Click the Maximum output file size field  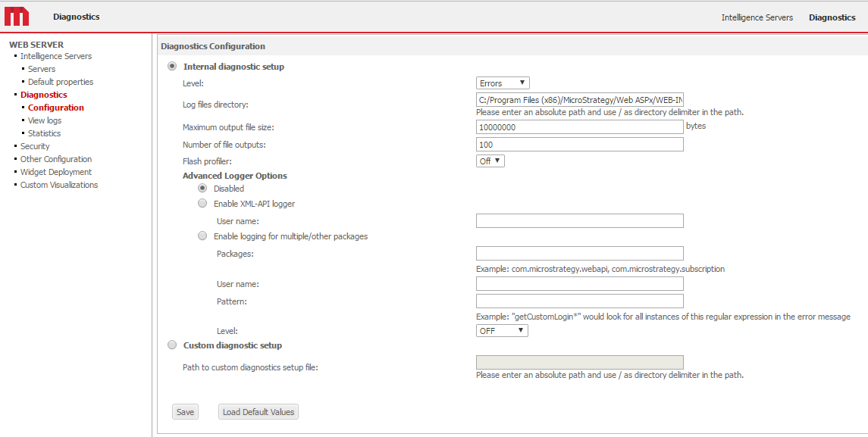coord(579,127)
